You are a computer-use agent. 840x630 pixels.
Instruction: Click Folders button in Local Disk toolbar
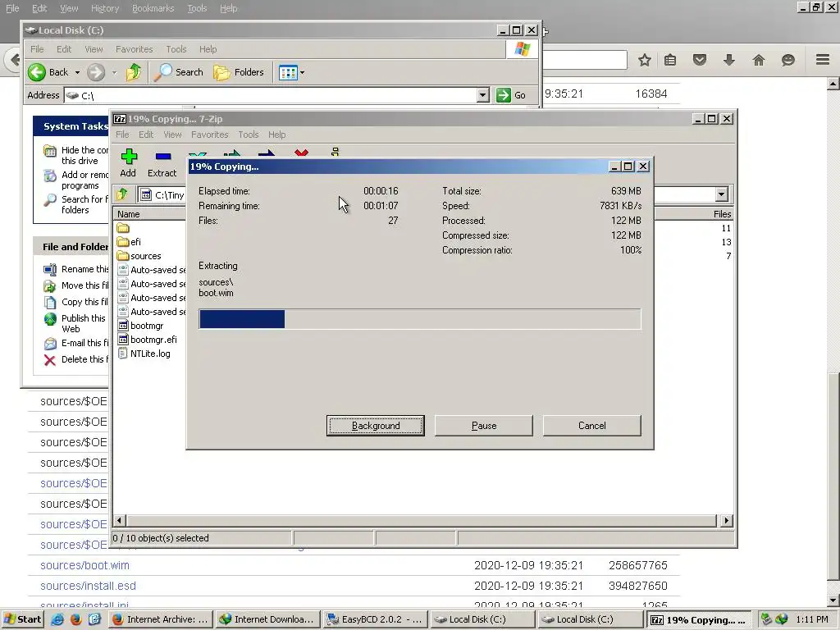click(x=239, y=72)
